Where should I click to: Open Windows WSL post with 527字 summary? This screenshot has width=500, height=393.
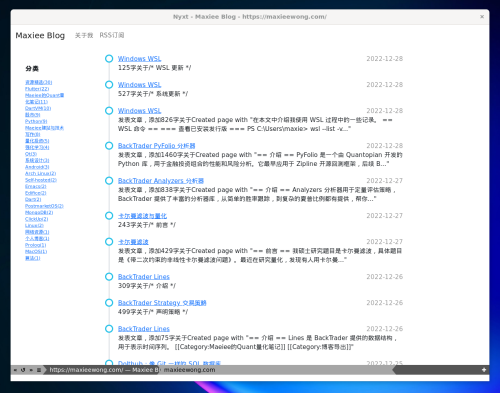click(139, 85)
